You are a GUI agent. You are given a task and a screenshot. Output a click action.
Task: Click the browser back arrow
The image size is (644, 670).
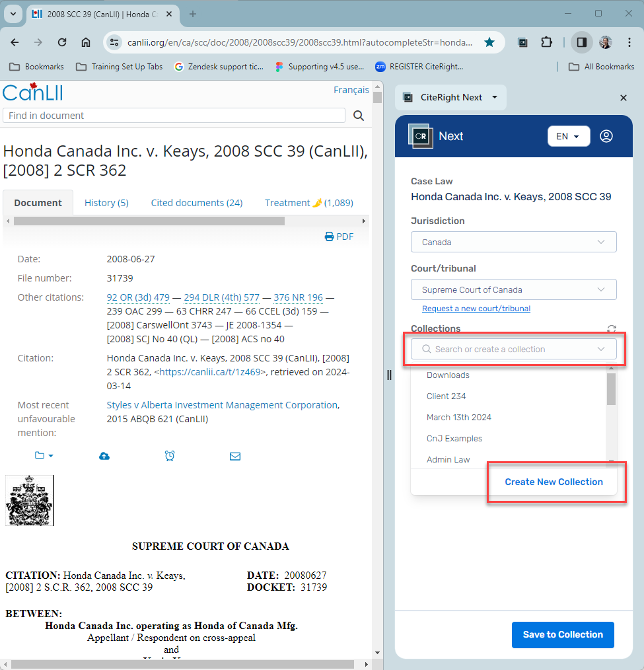pyautogui.click(x=15, y=42)
